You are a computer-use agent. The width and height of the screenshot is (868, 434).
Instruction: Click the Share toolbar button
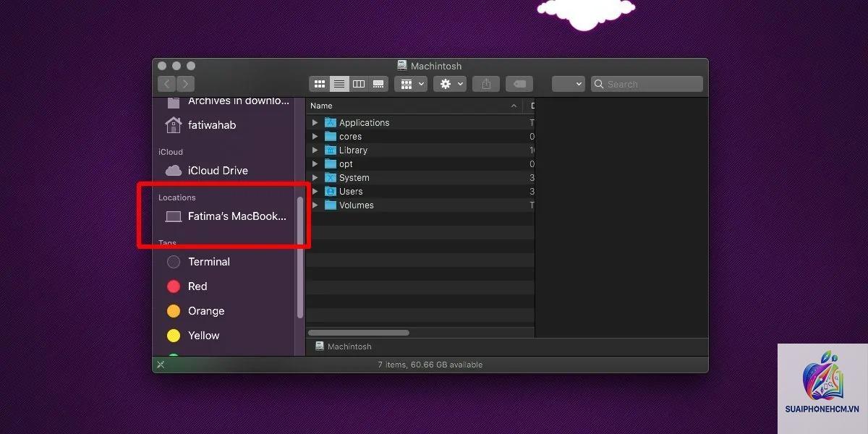point(486,84)
